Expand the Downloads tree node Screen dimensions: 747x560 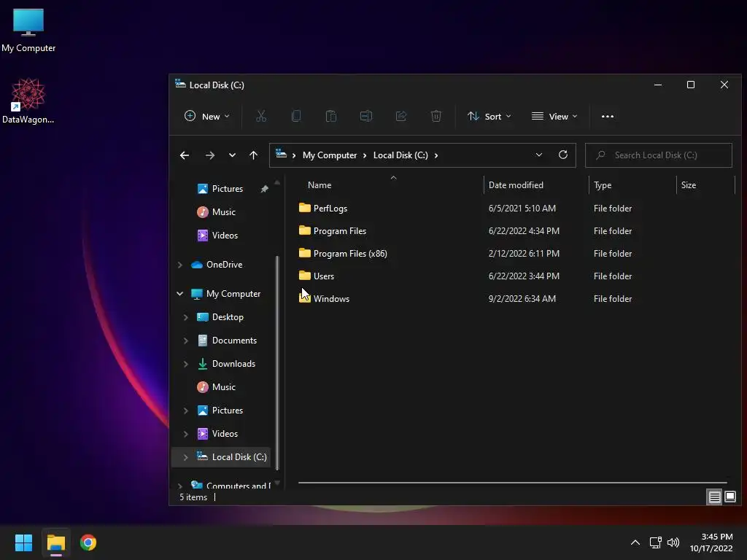tap(186, 364)
